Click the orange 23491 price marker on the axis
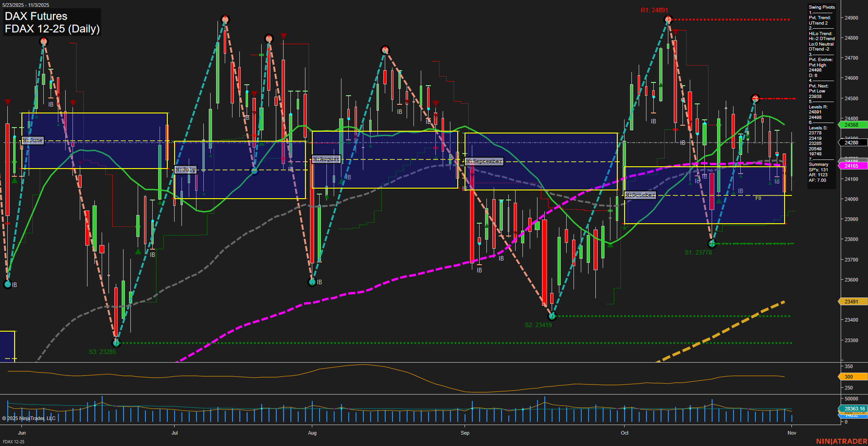The width and height of the screenshot is (868, 446). [x=851, y=302]
